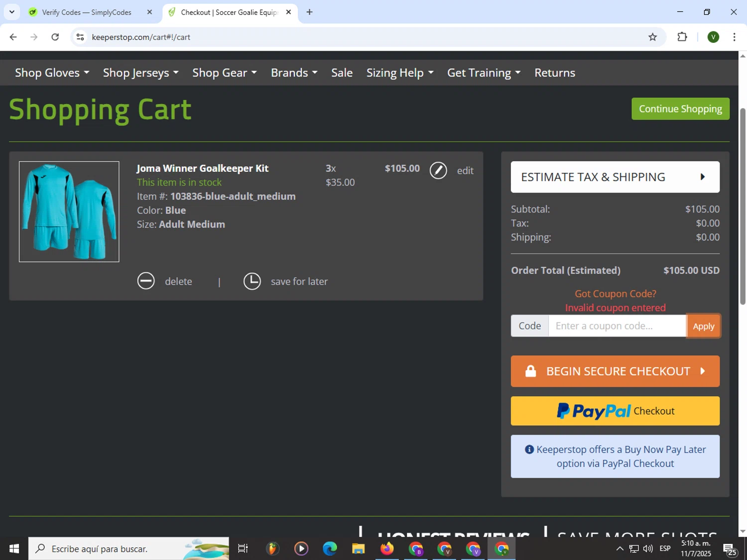Go back using the browser back arrow

click(13, 37)
